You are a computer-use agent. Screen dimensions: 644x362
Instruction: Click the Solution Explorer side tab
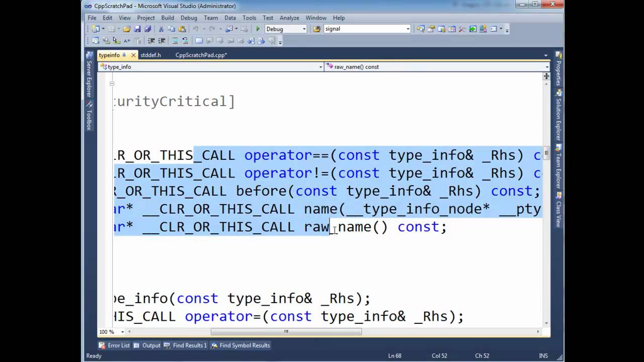pyautogui.click(x=558, y=116)
